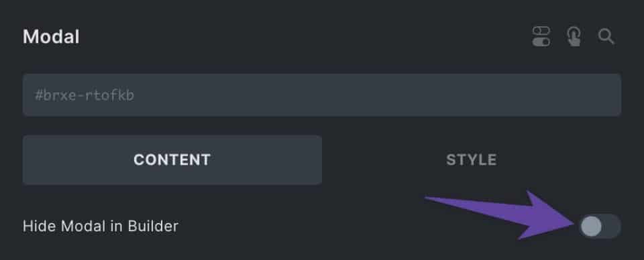
Task: Enable hiding the modal in builder
Action: (x=600, y=226)
